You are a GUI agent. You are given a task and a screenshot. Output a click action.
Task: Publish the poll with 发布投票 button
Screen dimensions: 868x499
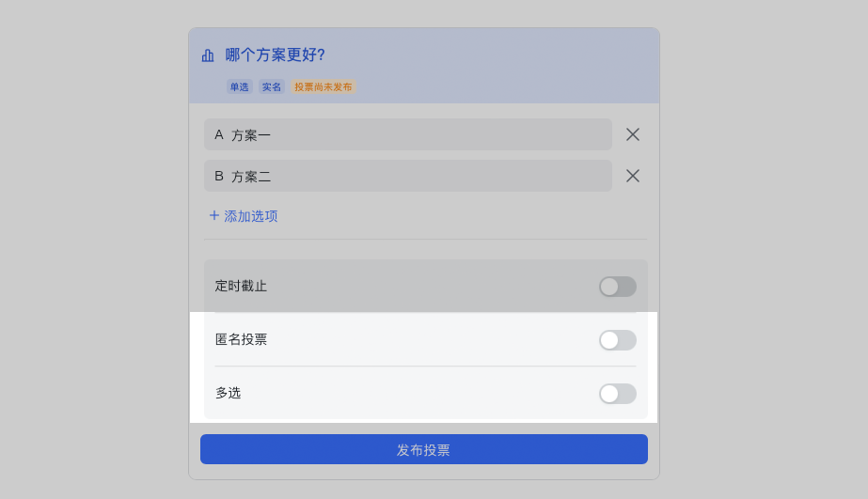pyautogui.click(x=424, y=449)
